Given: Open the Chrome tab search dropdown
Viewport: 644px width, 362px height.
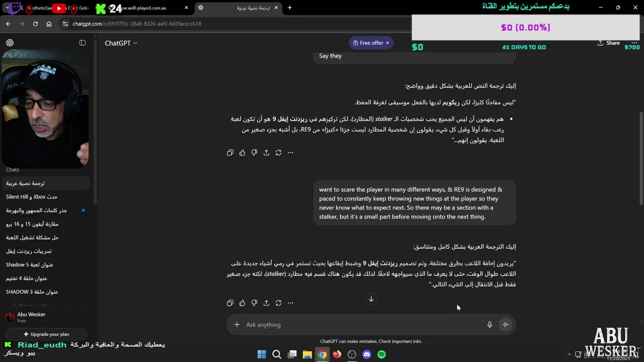Looking at the screenshot, I should tap(7, 8).
